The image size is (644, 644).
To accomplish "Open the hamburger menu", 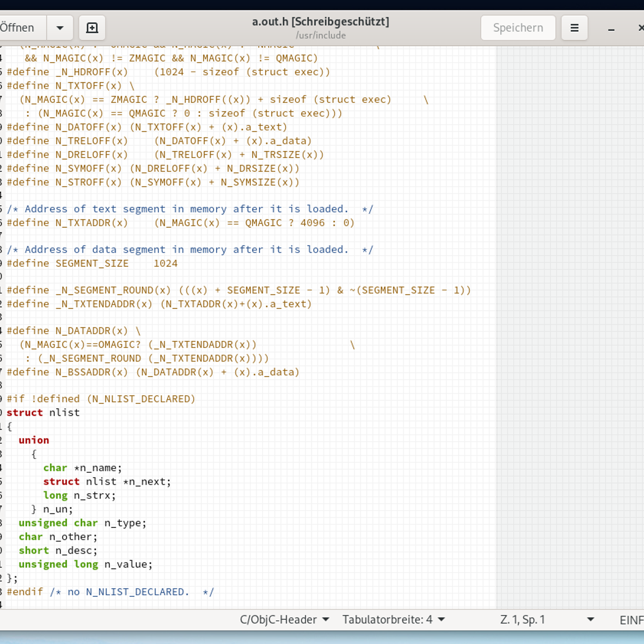I will (x=574, y=28).
